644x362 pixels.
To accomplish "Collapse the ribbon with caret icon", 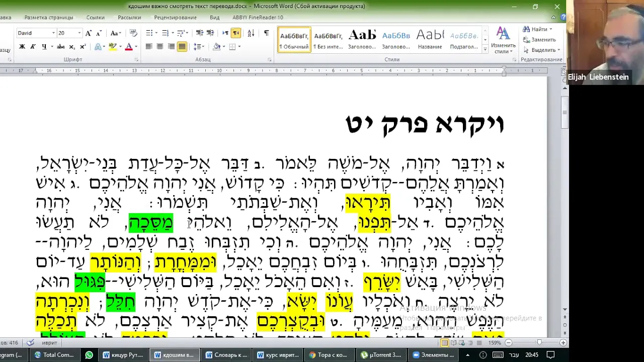I will (x=553, y=18).
